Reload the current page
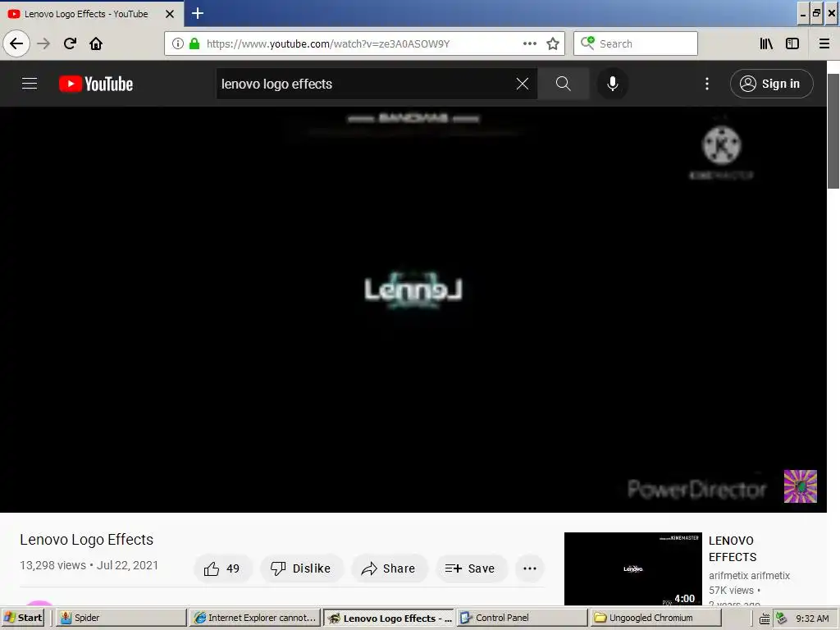 point(70,43)
